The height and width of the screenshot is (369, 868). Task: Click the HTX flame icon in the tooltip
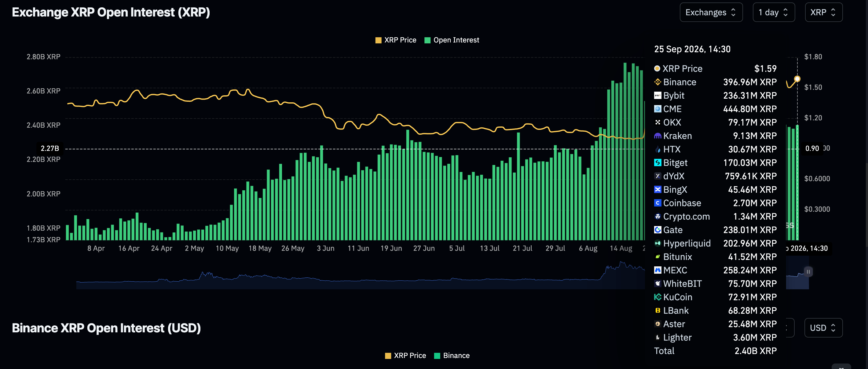657,149
